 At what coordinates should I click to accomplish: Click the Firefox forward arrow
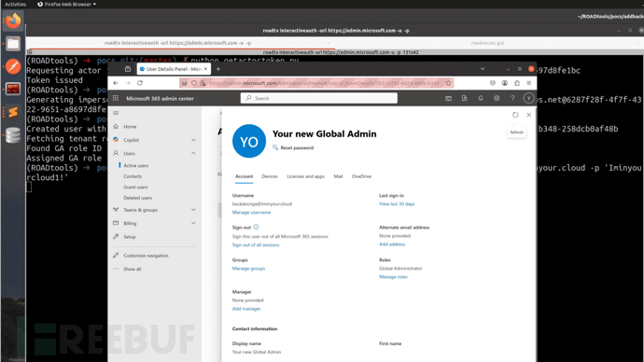[128, 83]
